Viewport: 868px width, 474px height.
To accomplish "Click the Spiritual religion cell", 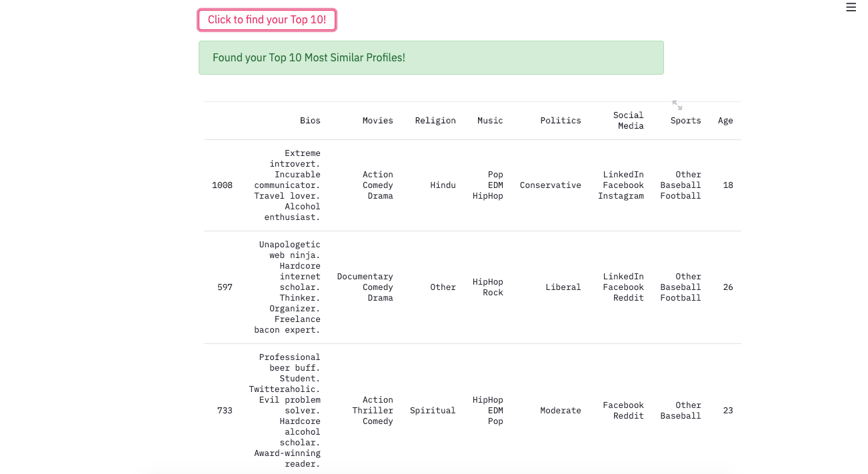I will 433,411.
